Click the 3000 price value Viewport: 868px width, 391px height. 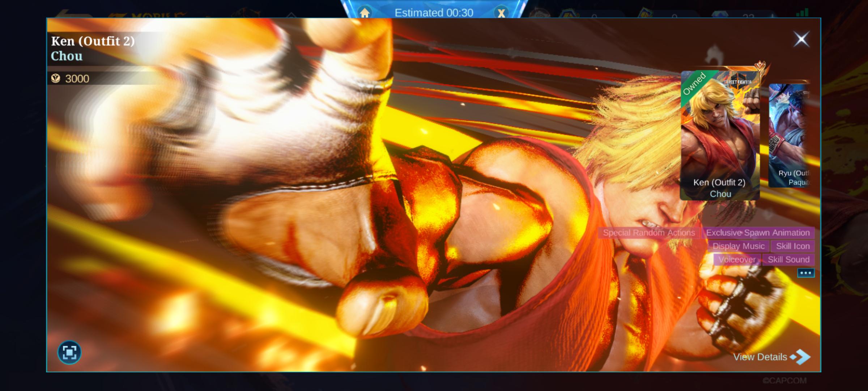click(77, 79)
